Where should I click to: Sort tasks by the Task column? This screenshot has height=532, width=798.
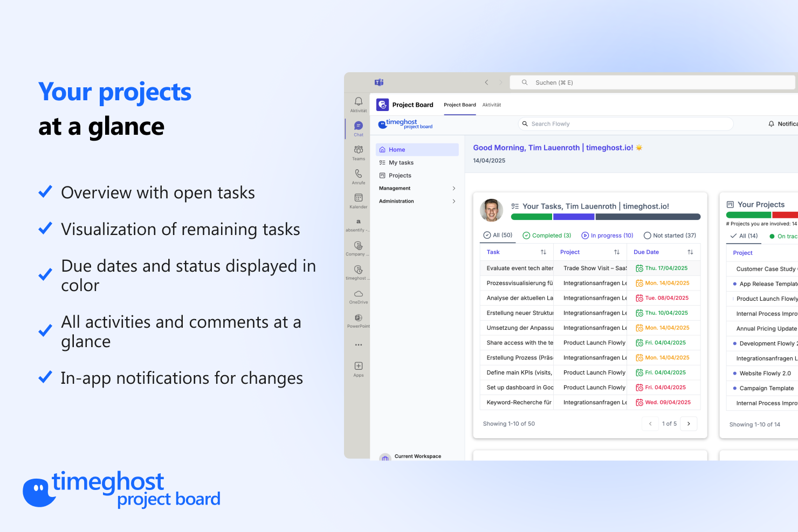[x=544, y=252]
